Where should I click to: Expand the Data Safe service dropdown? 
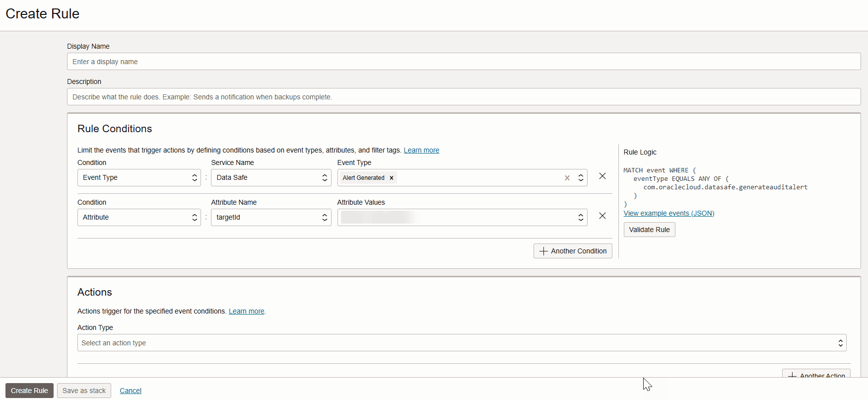tap(271, 178)
